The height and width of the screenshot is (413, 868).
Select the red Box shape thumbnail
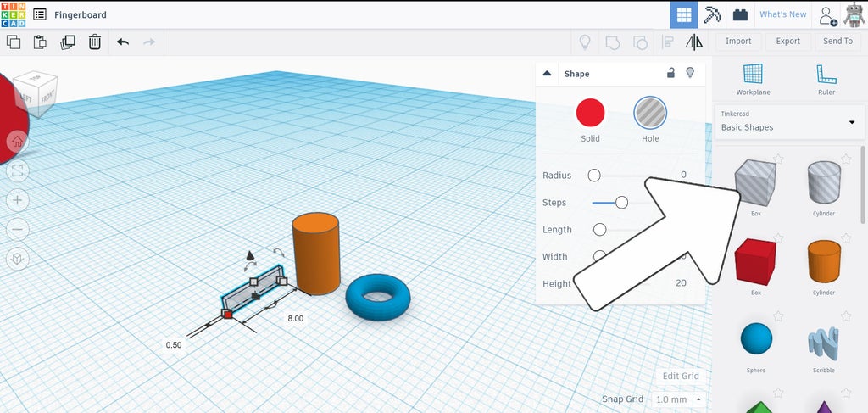pos(755,262)
